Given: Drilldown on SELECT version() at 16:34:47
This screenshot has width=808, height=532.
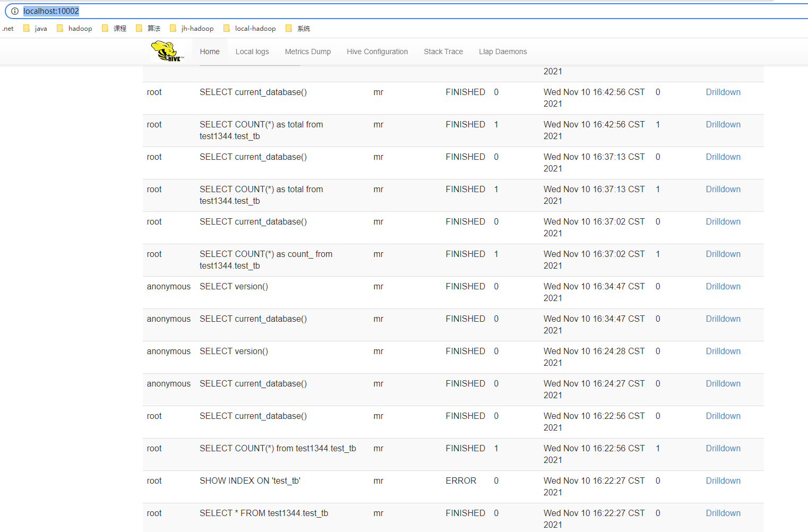Looking at the screenshot, I should 723,287.
